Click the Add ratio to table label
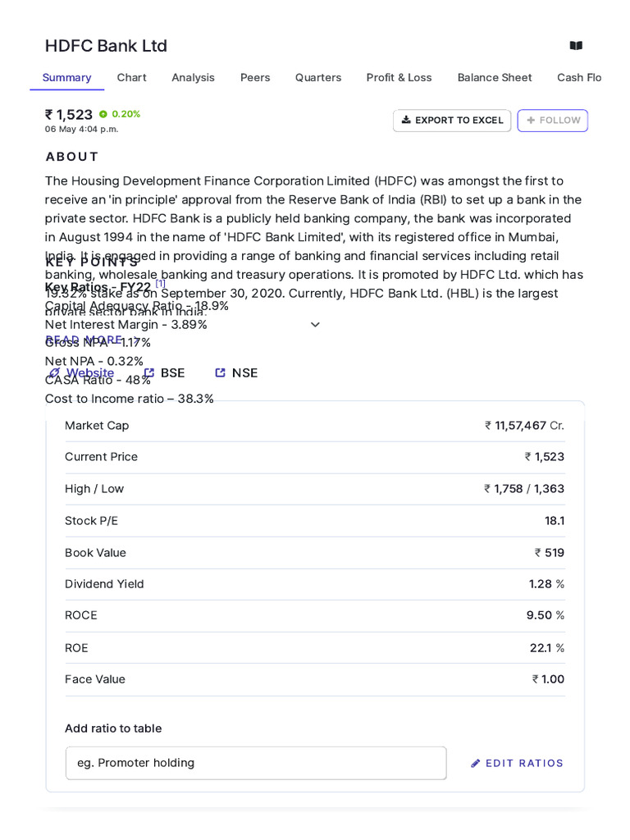This screenshot has width=630, height=840. point(113,728)
